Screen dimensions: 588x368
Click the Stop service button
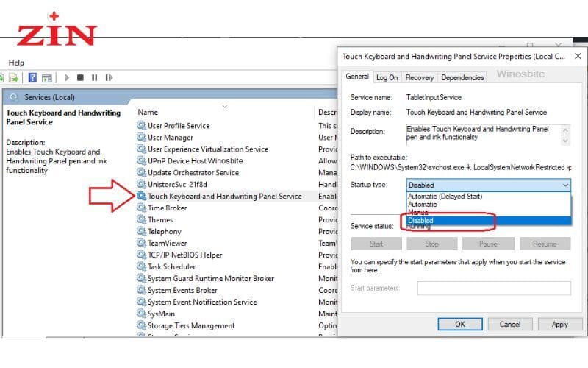431,244
